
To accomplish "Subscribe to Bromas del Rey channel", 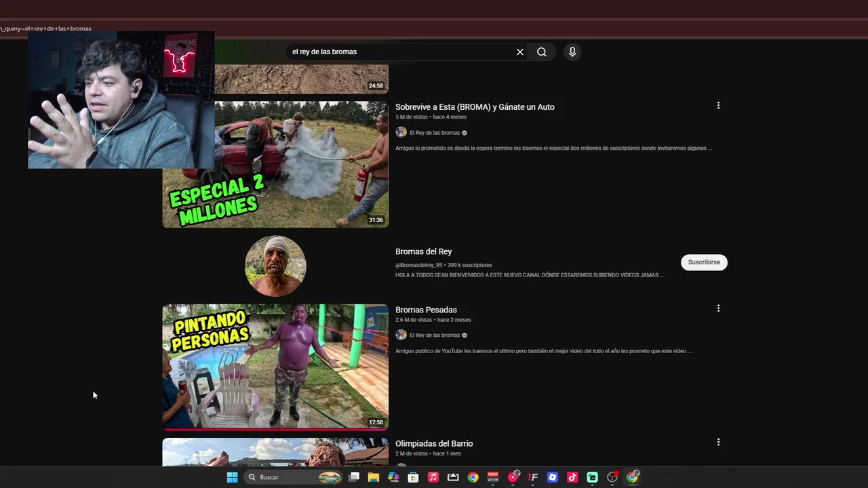I will (x=704, y=262).
